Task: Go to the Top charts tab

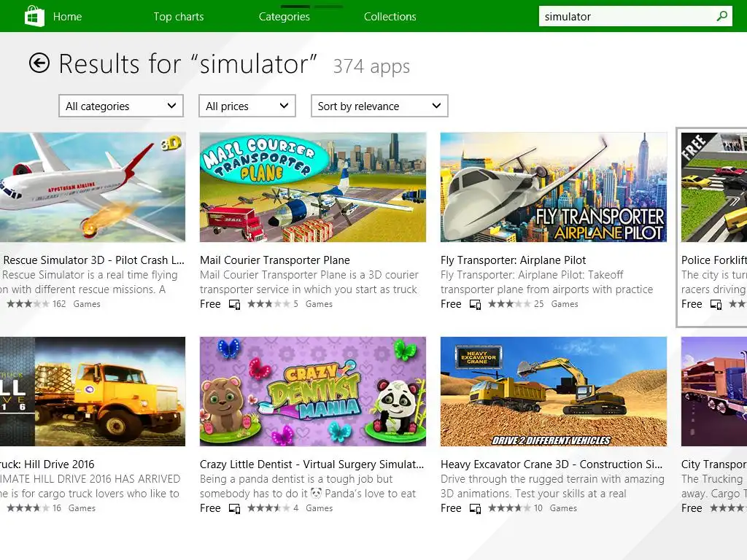Action: point(179,17)
